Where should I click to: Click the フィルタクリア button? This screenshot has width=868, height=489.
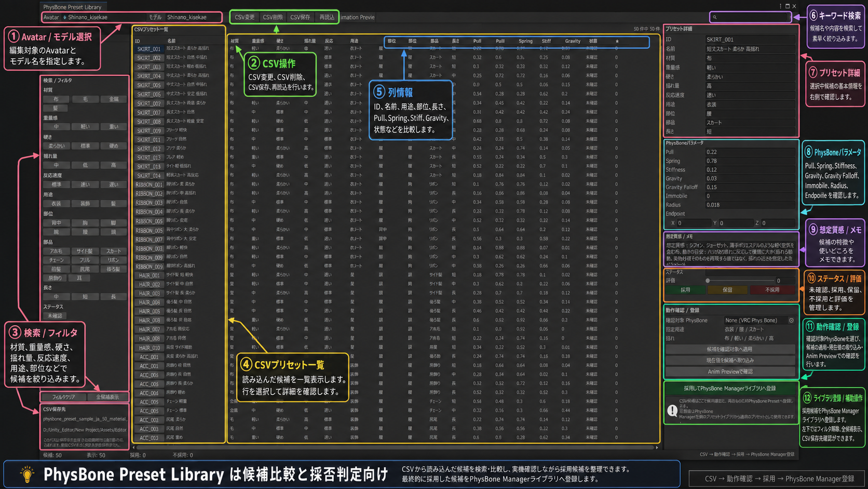tap(63, 397)
